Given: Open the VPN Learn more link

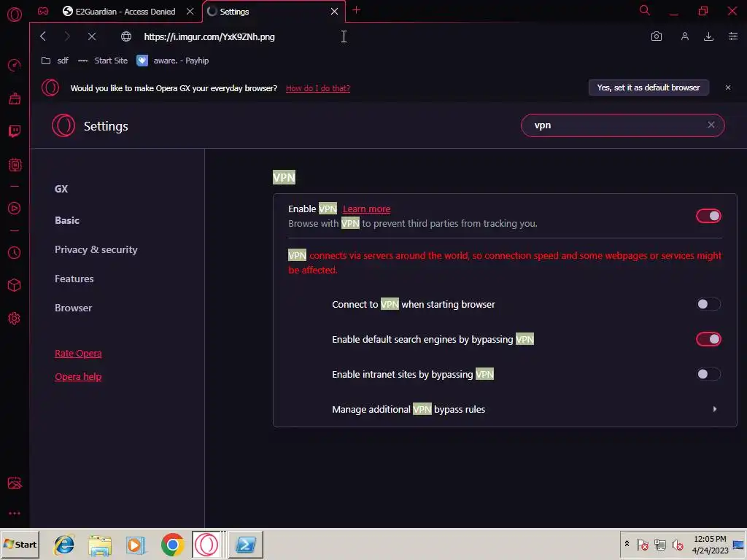Looking at the screenshot, I should (366, 209).
